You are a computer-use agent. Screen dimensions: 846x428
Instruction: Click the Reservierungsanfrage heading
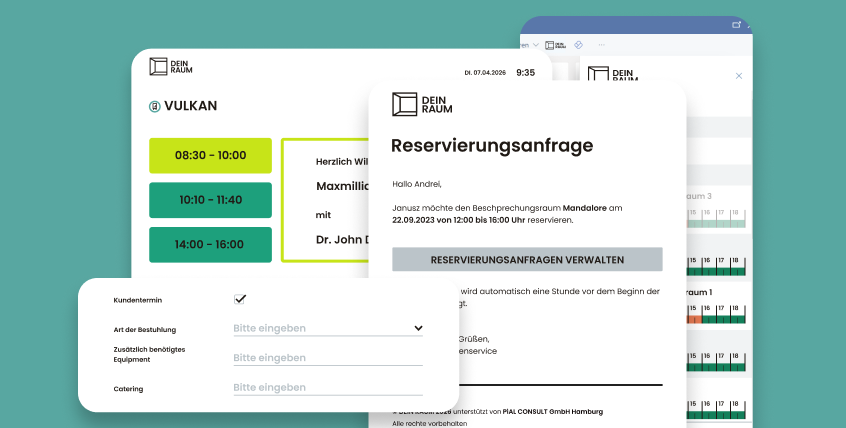coord(492,145)
